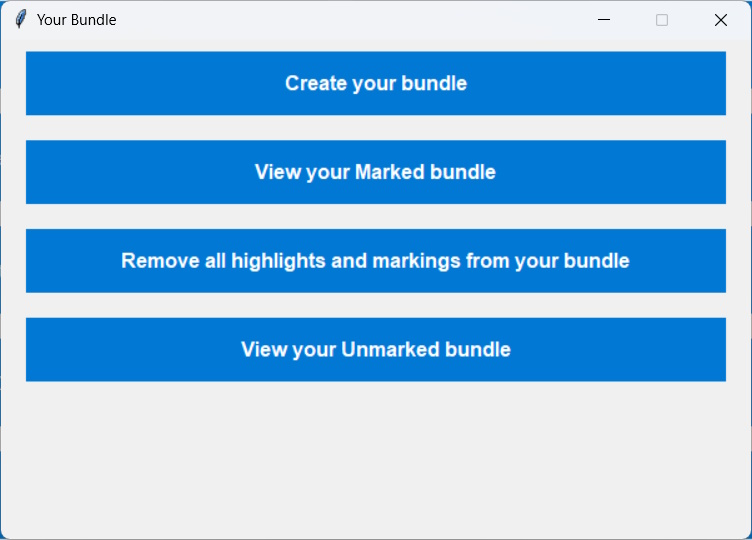Click the Your Bundle title text
The height and width of the screenshot is (540, 752).
pos(77,20)
